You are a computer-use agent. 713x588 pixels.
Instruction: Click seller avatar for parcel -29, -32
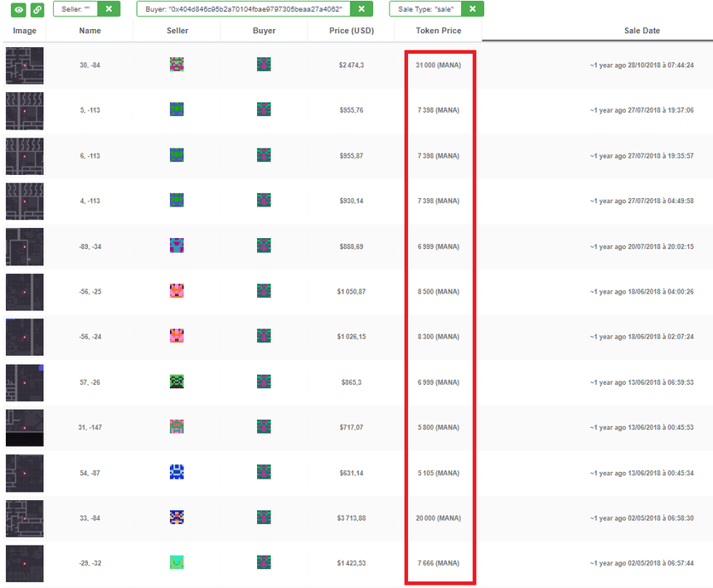coord(177,562)
